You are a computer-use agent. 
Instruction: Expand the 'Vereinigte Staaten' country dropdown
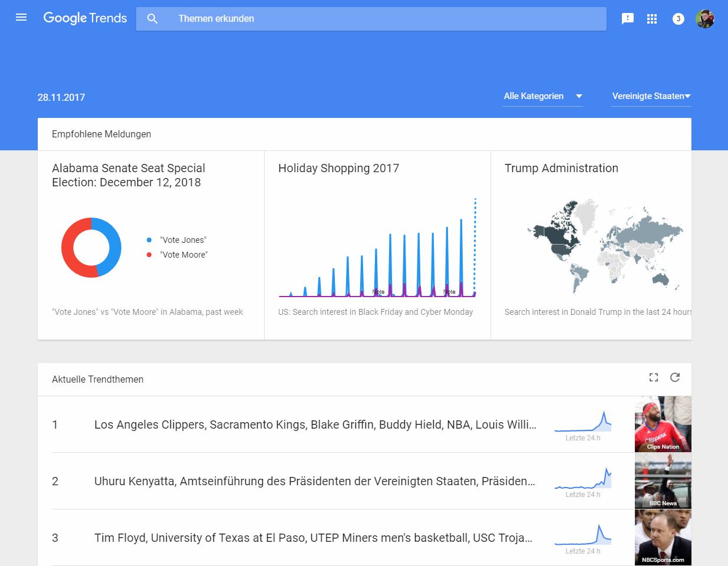[651, 96]
